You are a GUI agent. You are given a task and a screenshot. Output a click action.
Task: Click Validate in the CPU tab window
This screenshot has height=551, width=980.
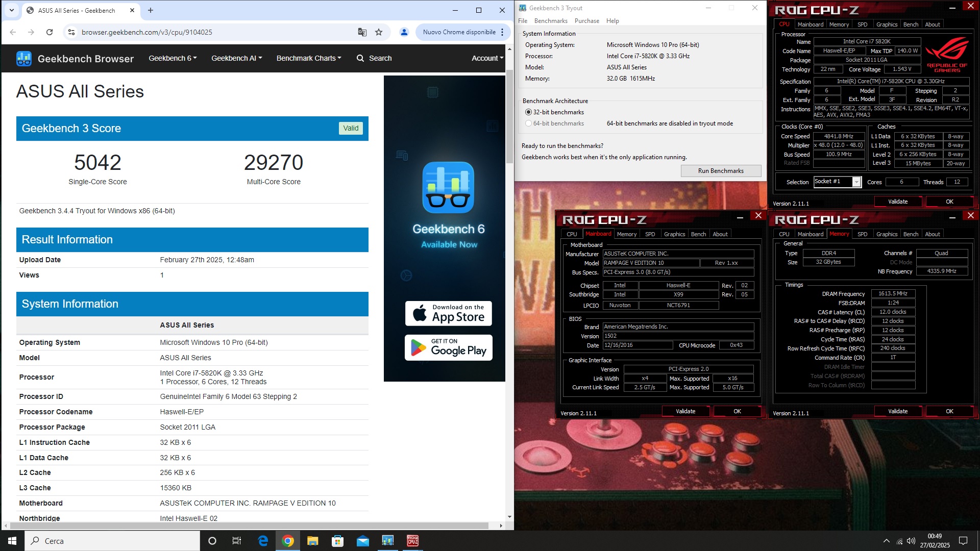pos(898,202)
